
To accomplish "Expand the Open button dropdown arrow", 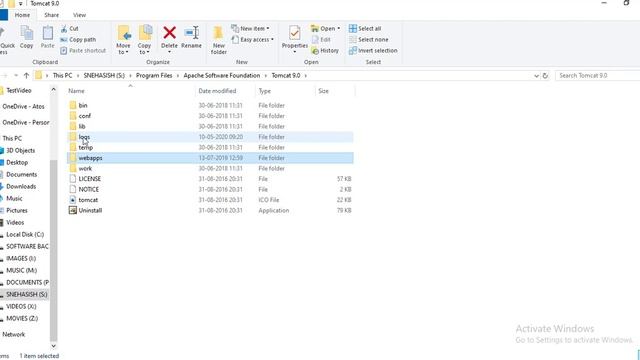I will tap(338, 29).
